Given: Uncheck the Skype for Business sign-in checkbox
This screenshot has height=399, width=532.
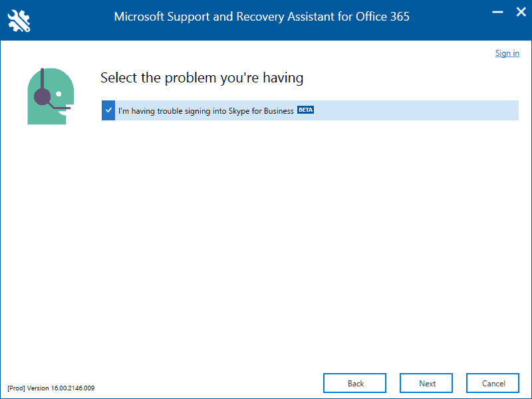Looking at the screenshot, I should coord(108,110).
